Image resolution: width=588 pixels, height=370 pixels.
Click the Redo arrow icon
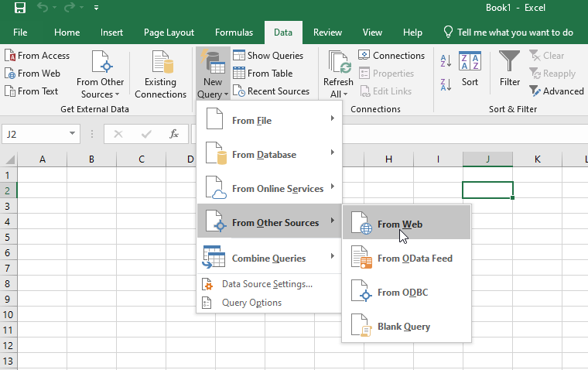pos(70,8)
